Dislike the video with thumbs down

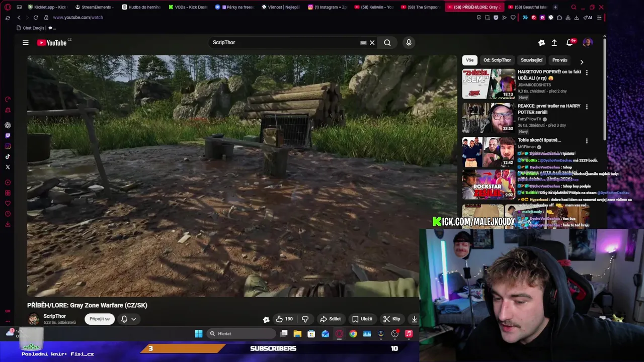point(305,319)
